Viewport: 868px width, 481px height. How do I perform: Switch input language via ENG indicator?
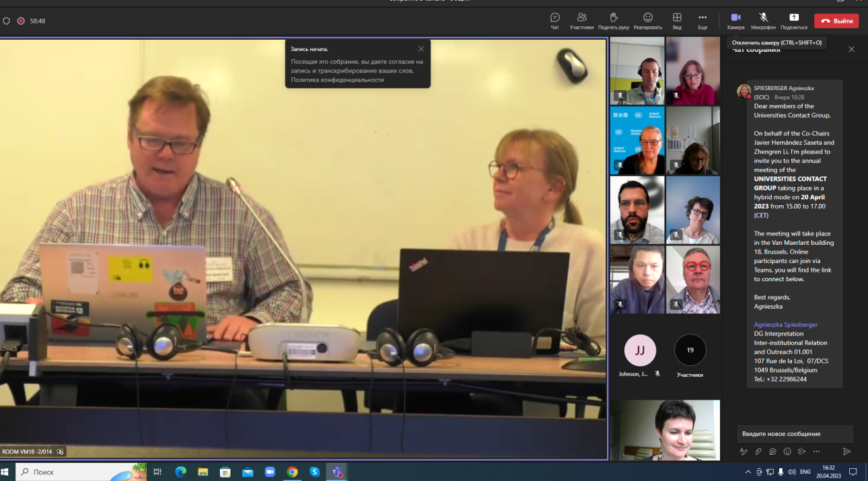point(805,472)
